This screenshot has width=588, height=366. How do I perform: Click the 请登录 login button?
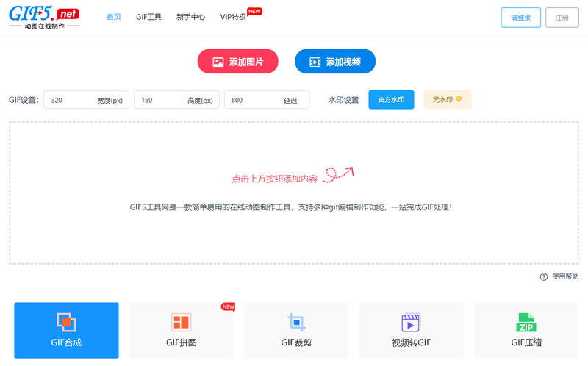pos(520,18)
